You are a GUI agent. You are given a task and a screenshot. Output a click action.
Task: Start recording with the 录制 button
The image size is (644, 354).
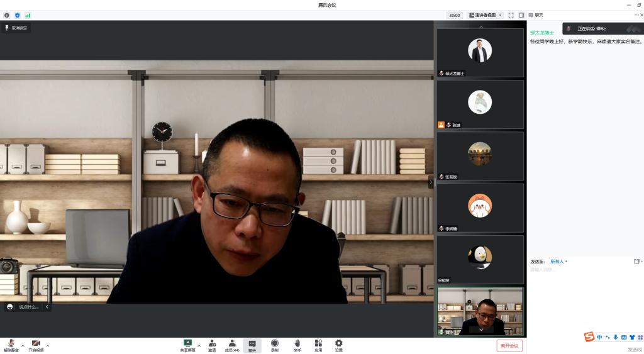pyautogui.click(x=275, y=344)
